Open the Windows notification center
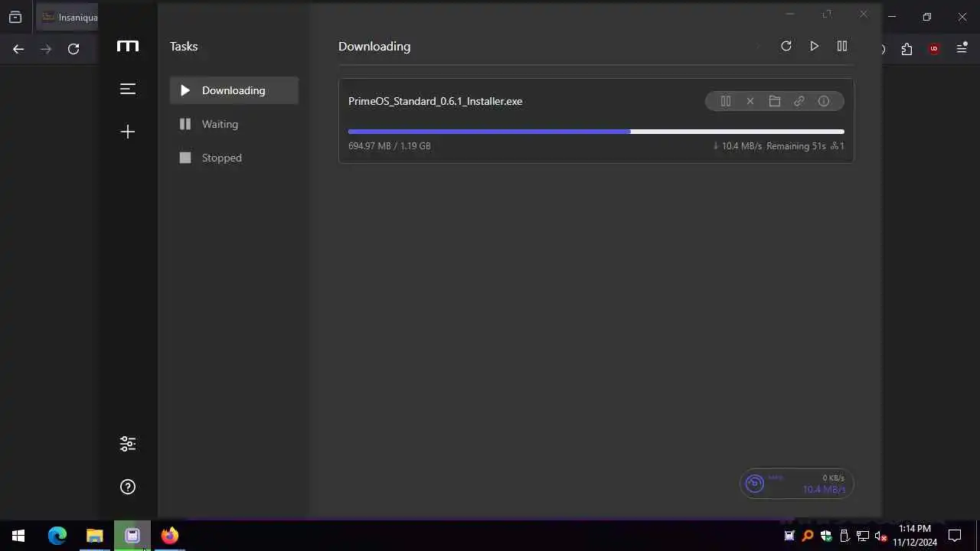980x551 pixels. coord(955,536)
